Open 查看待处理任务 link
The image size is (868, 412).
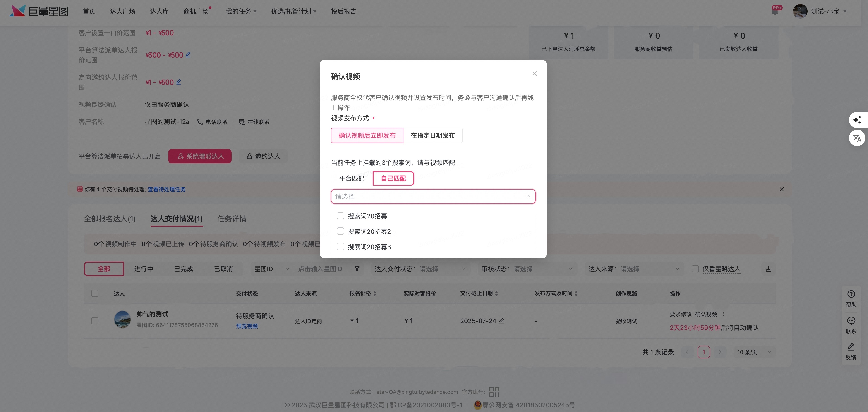click(x=166, y=189)
